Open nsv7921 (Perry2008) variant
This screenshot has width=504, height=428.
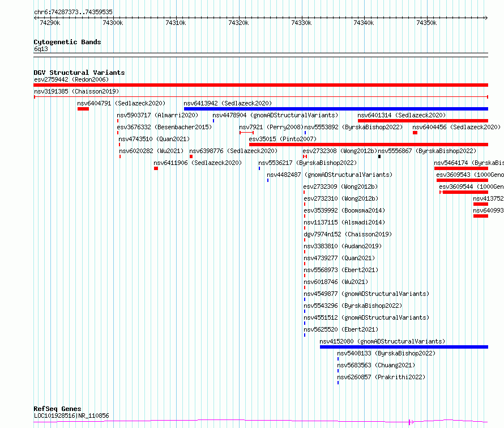(271, 127)
